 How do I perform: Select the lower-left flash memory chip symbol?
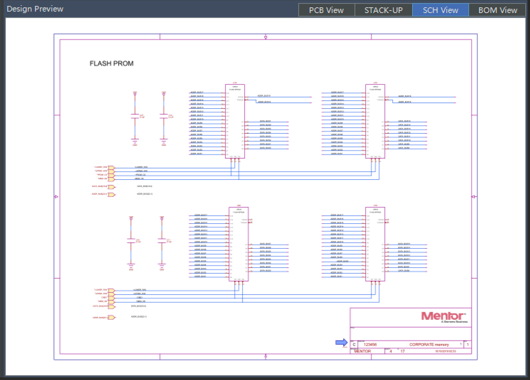pos(239,244)
